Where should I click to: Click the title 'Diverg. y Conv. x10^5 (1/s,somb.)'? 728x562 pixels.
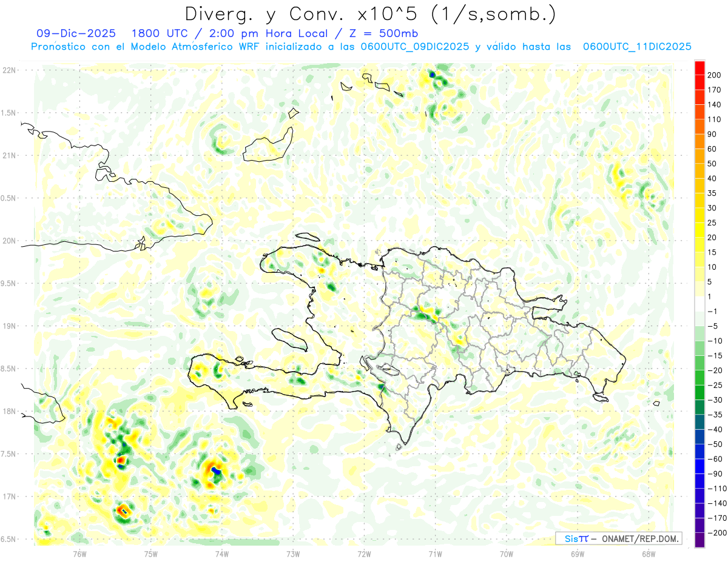click(370, 14)
